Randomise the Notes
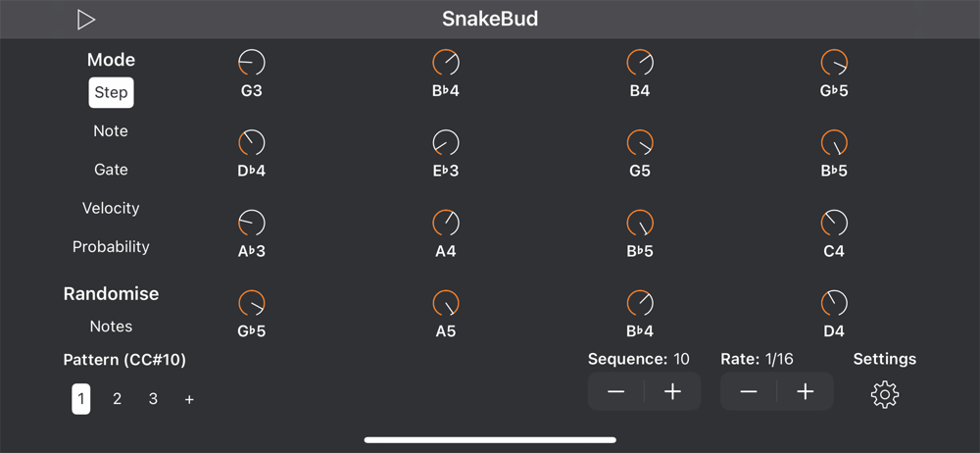This screenshot has height=453, width=980. pyautogui.click(x=111, y=327)
